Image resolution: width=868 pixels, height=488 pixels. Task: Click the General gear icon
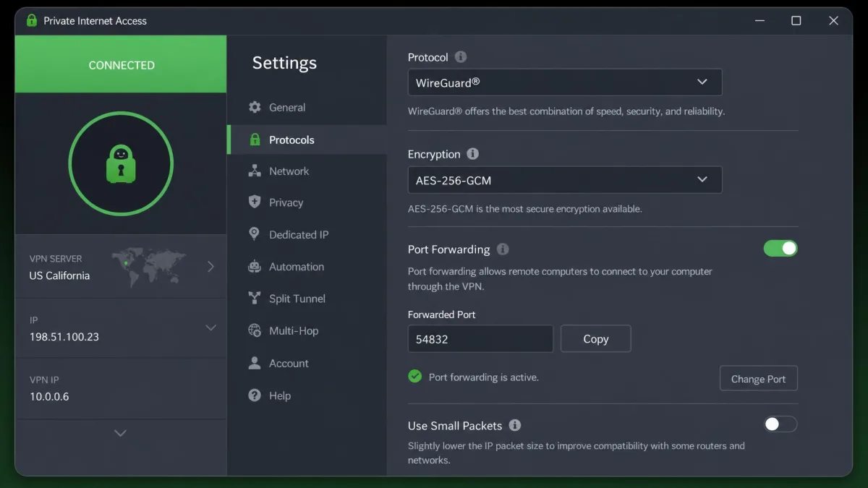255,107
